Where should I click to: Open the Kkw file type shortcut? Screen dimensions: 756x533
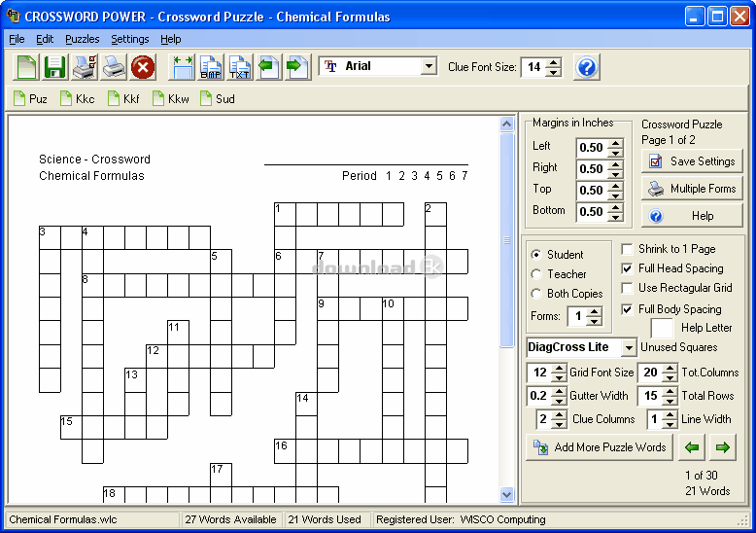pos(171,99)
